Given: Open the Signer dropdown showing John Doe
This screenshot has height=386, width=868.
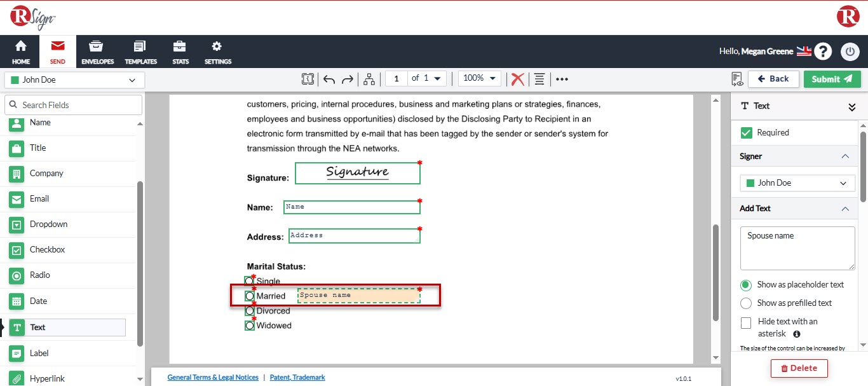Looking at the screenshot, I should pyautogui.click(x=797, y=183).
